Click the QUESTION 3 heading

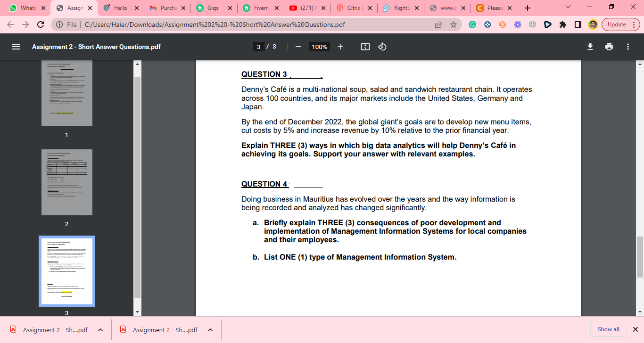tap(264, 74)
